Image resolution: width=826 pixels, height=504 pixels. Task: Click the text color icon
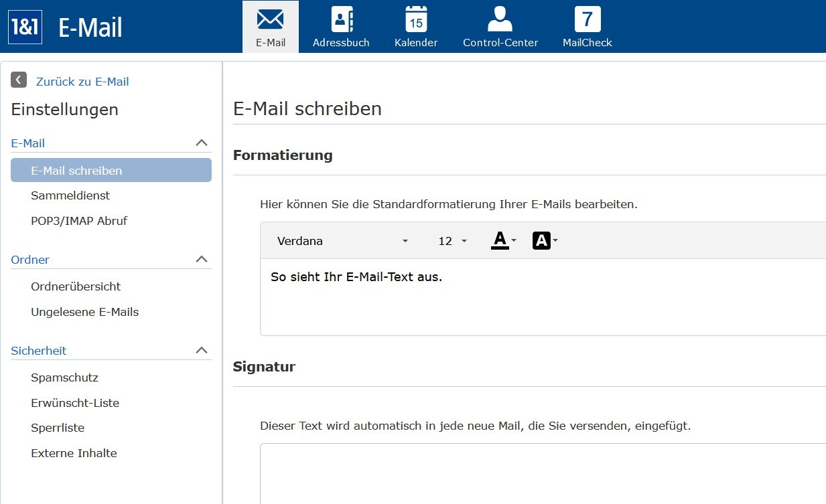point(500,240)
